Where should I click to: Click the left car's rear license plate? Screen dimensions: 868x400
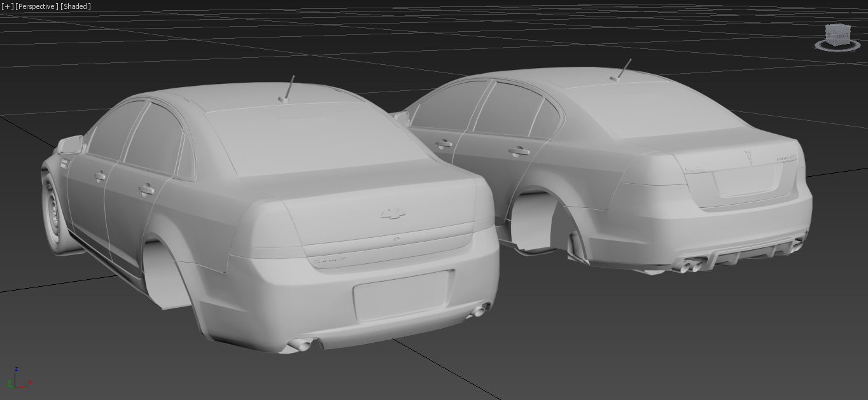(403, 295)
